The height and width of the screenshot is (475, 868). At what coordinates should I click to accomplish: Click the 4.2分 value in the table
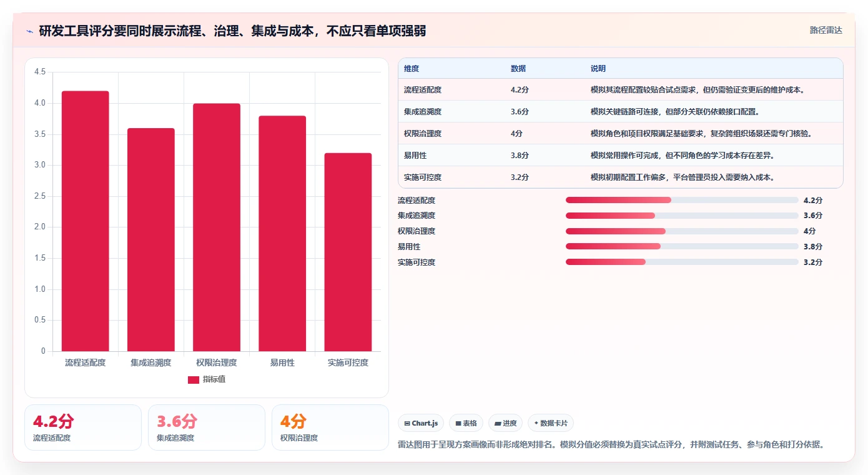click(x=520, y=90)
